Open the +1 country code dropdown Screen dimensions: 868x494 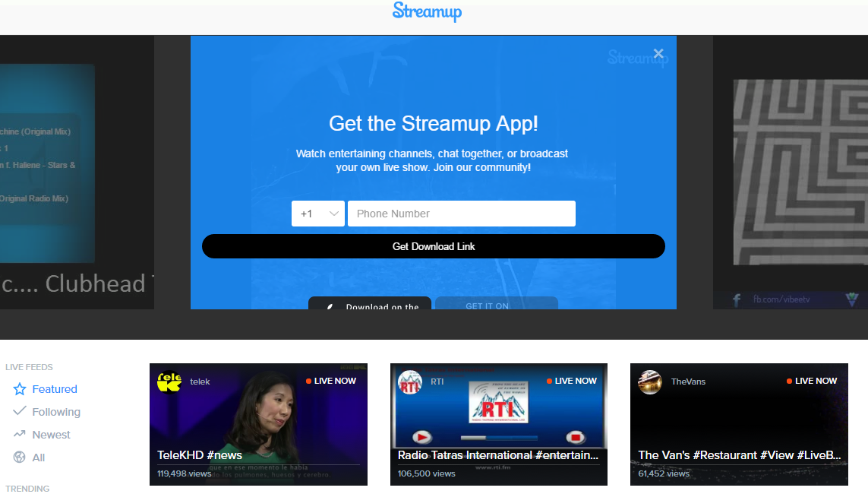318,214
